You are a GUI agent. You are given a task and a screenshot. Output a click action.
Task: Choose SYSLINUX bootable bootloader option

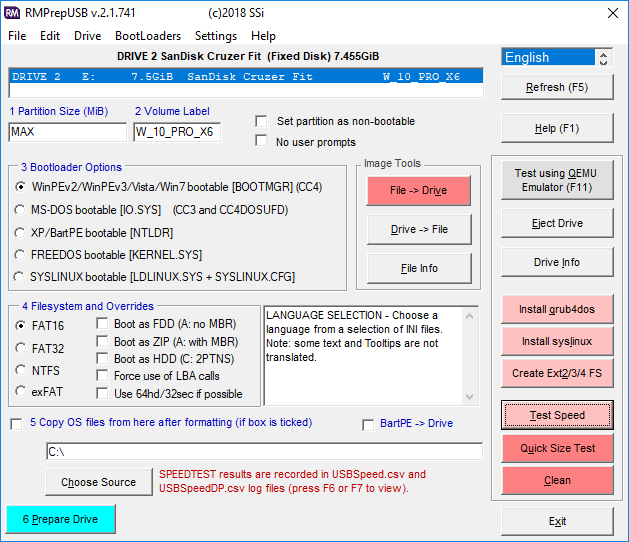[x=21, y=276]
